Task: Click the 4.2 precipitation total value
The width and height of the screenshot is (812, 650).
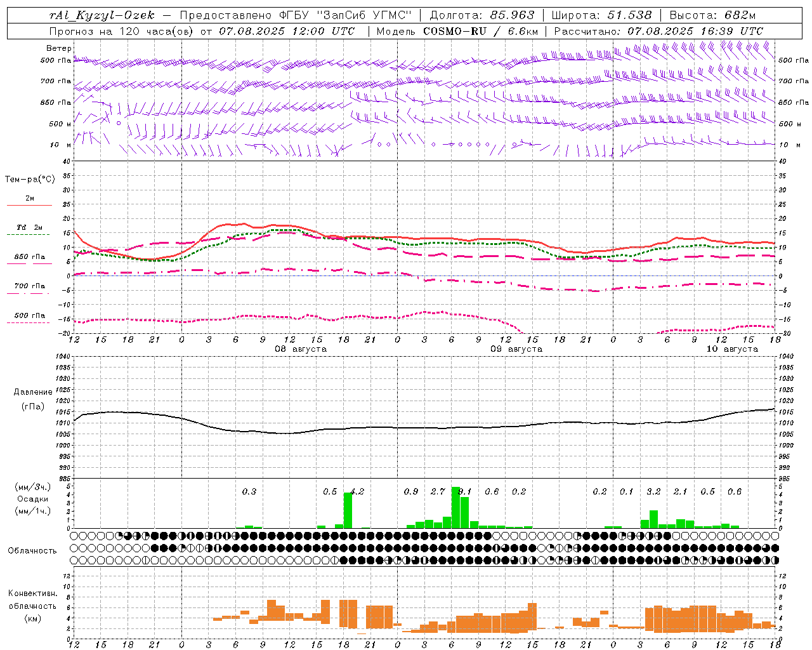Action: [357, 491]
